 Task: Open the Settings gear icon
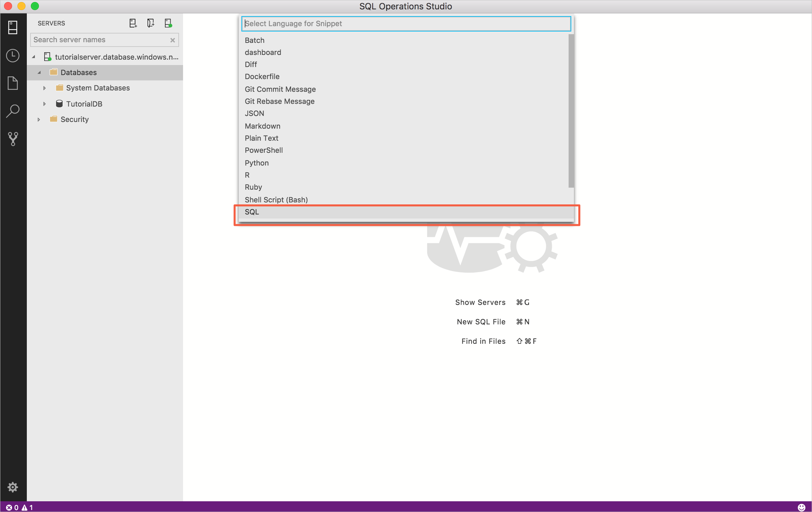point(12,487)
